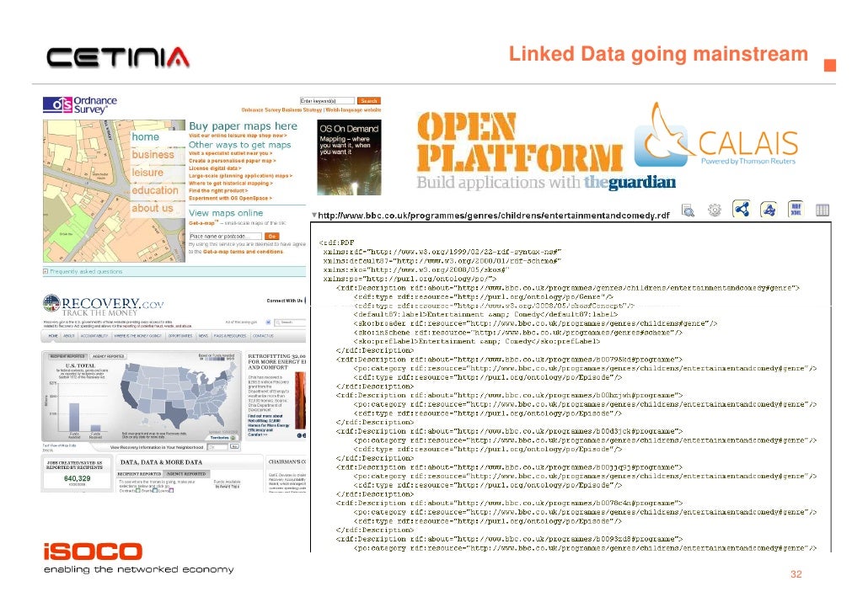868x613 pixels.
Task: Open Find the right product link
Action: pyautogui.click(x=218, y=190)
